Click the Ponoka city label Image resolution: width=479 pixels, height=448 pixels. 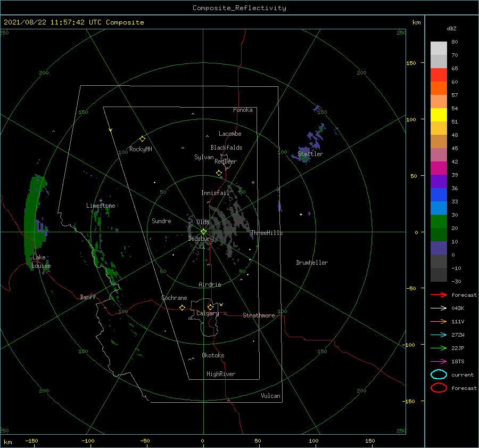click(243, 110)
